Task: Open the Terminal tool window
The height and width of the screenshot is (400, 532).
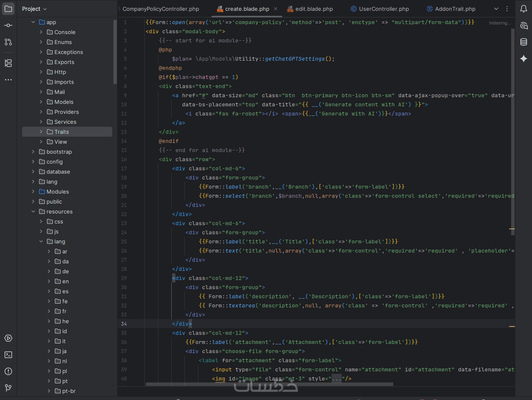Action: (8, 355)
